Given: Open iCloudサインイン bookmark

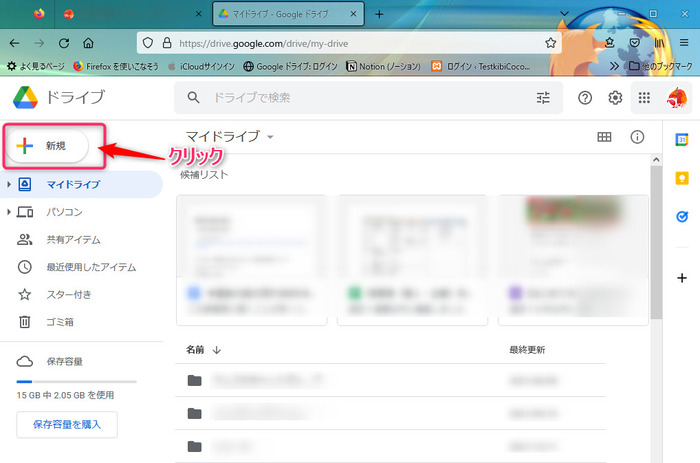Looking at the screenshot, I should (201, 66).
